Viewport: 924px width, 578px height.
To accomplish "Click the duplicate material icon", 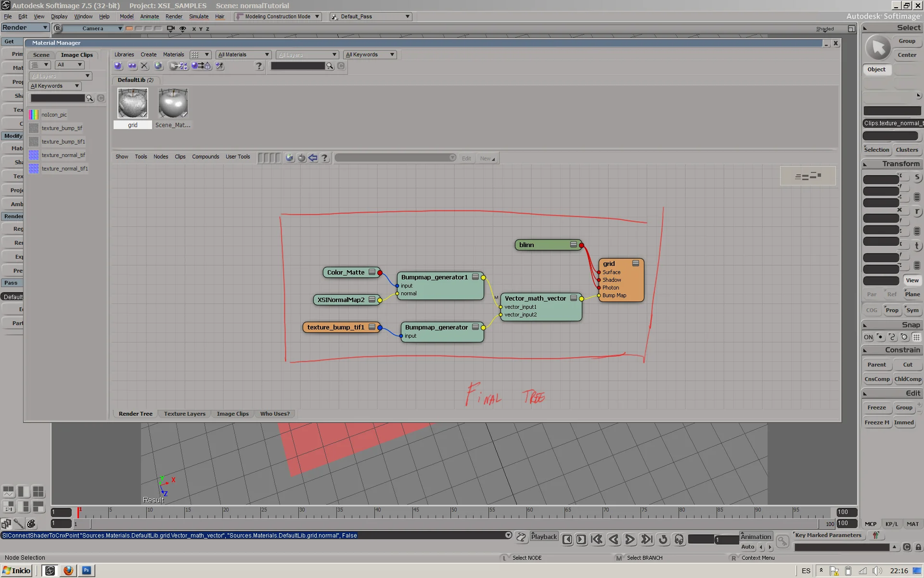I will tap(132, 66).
